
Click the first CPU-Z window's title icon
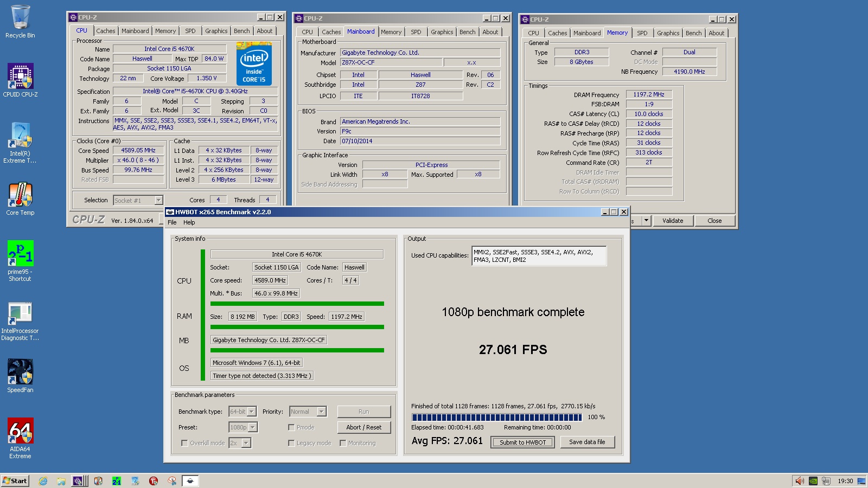pos(73,17)
